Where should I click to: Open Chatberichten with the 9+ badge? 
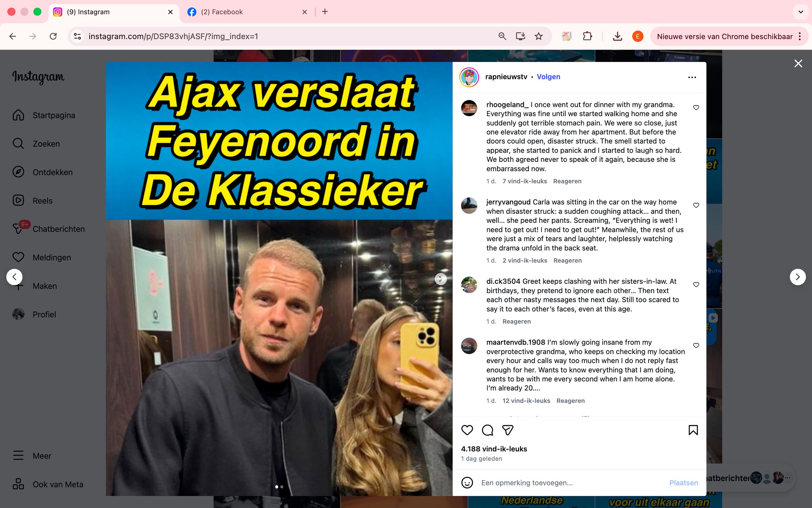(x=49, y=229)
